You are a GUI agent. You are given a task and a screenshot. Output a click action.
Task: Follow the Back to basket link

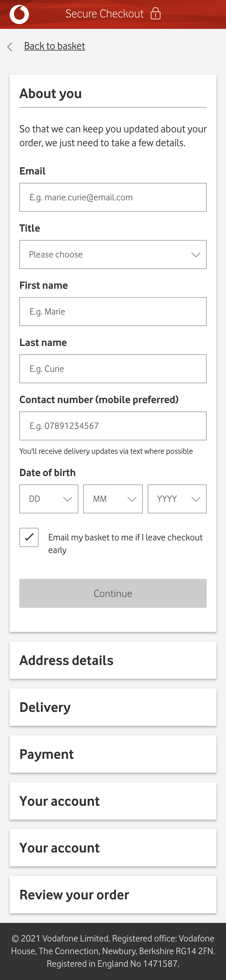pyautogui.click(x=54, y=46)
